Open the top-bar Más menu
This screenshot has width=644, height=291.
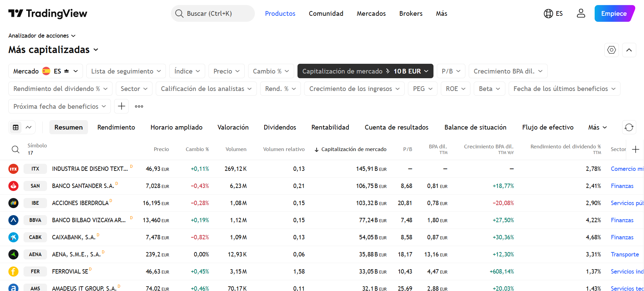point(442,13)
